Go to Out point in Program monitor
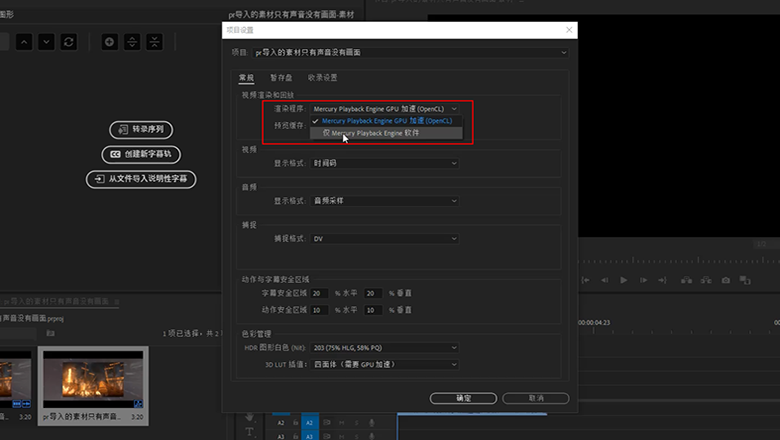 point(662,280)
